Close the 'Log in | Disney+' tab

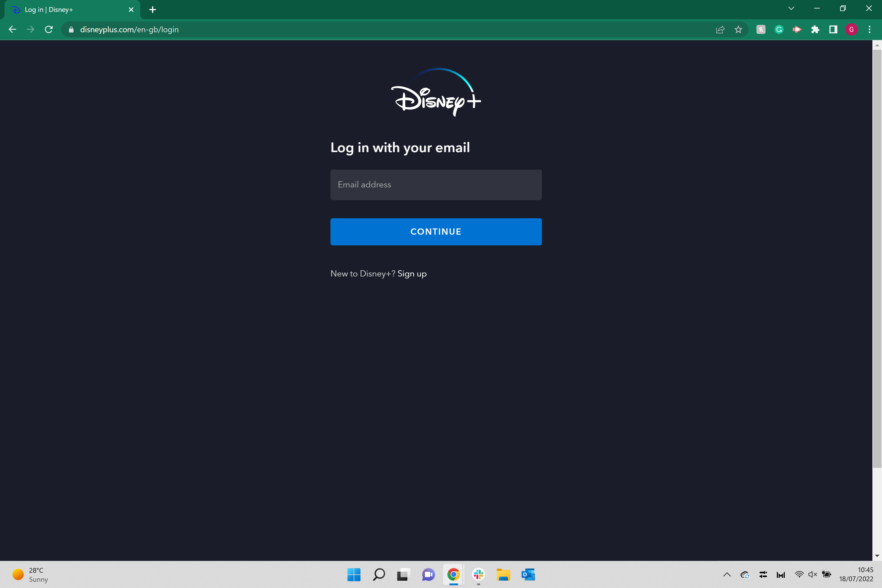click(131, 10)
